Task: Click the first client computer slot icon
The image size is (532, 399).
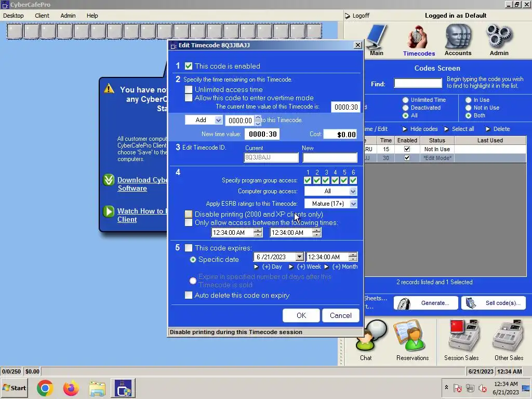Action: 15,31
